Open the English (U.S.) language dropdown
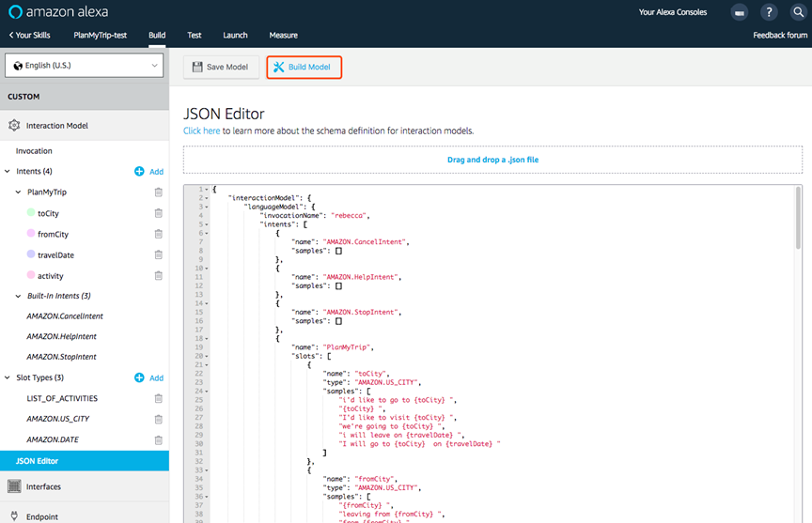 (x=84, y=66)
